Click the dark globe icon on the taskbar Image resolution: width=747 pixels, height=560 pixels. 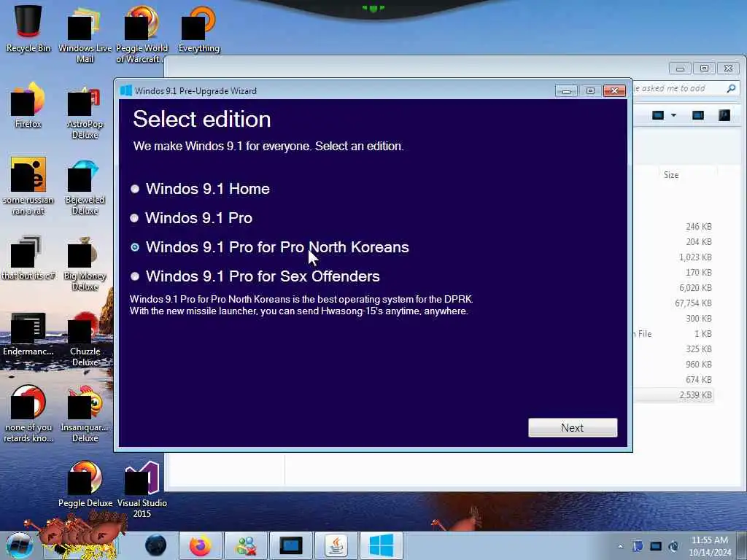coord(156,545)
